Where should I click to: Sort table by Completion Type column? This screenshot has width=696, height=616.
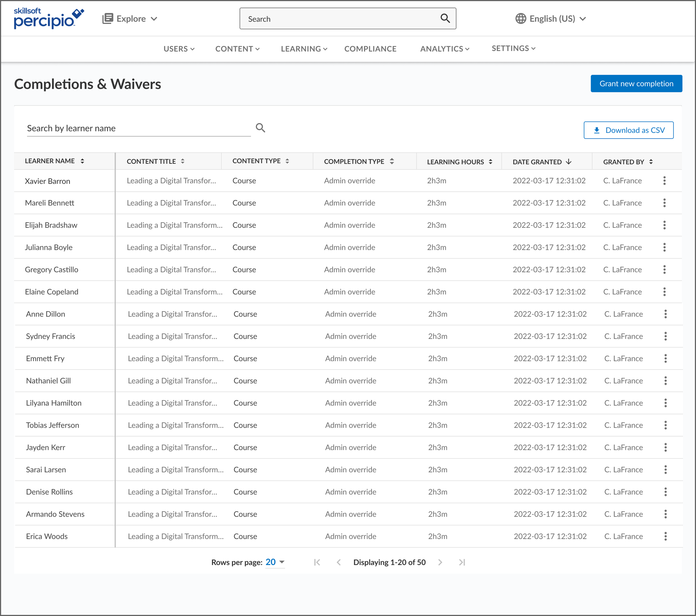(x=392, y=162)
